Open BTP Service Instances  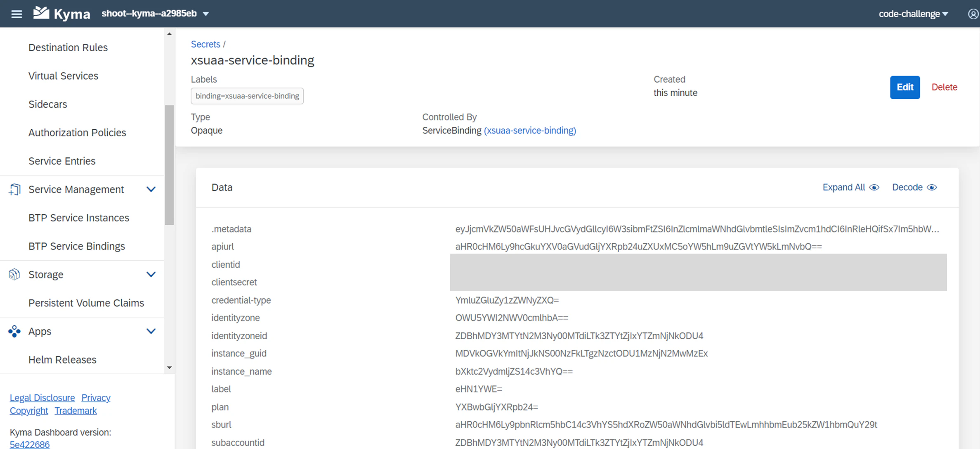click(x=79, y=218)
